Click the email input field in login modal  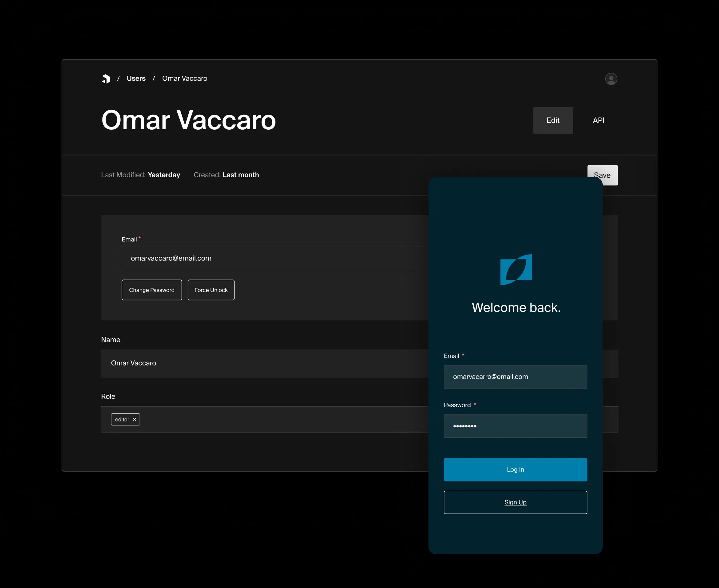click(x=515, y=377)
